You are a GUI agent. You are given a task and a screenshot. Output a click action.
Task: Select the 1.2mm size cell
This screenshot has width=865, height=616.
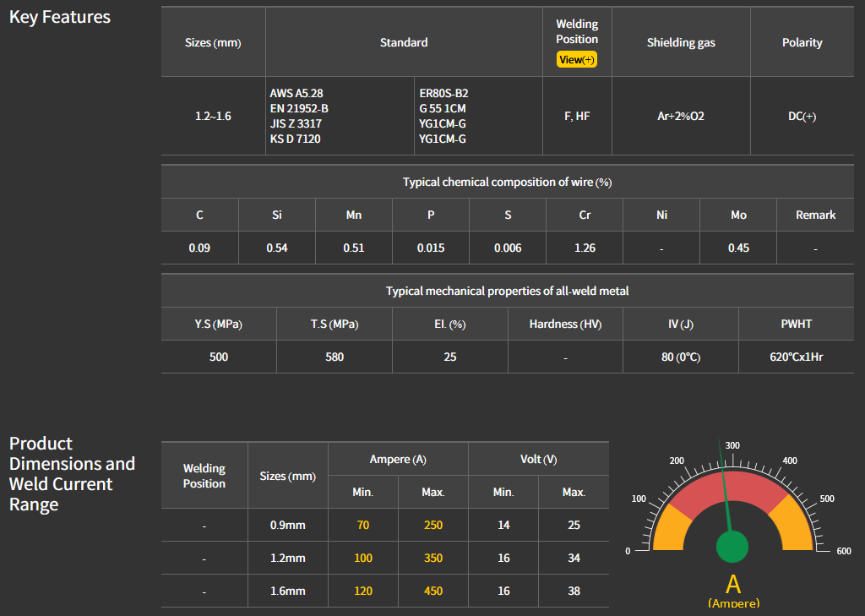[287, 558]
